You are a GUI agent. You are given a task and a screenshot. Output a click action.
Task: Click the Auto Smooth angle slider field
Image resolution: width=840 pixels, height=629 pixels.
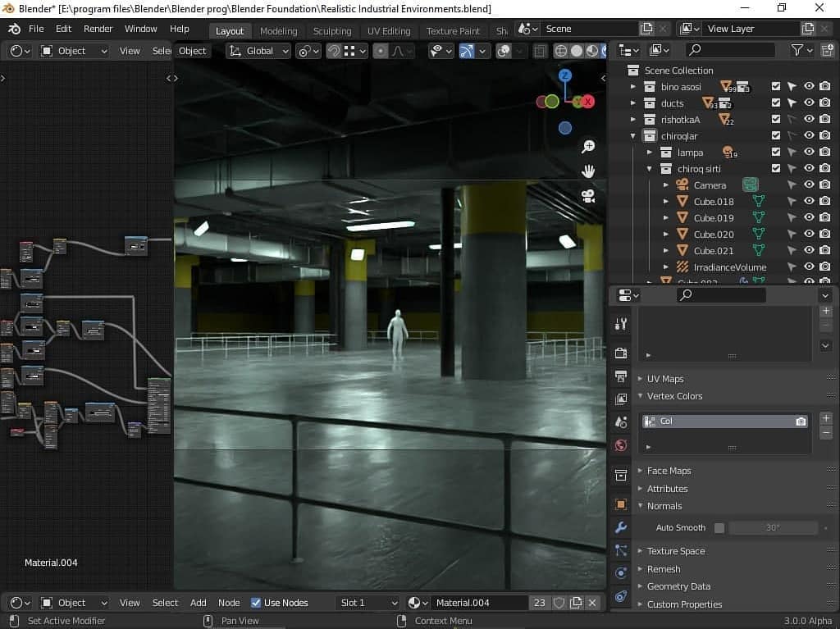click(773, 528)
